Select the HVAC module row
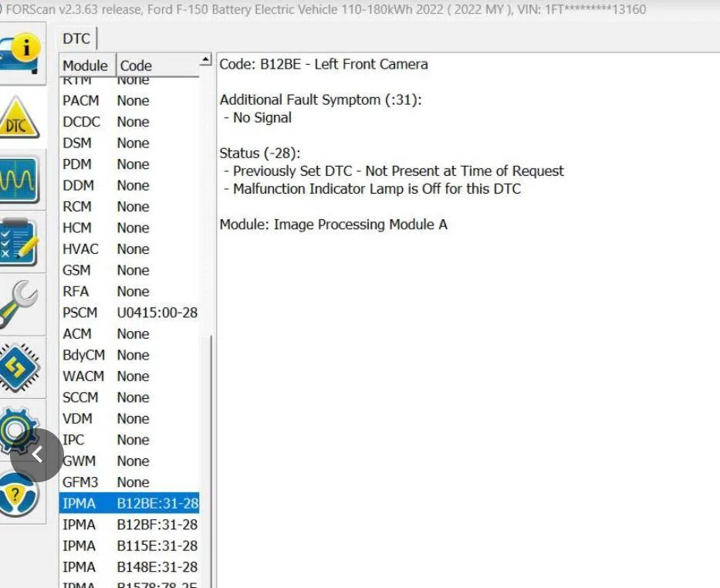720x588 pixels. coord(129,249)
